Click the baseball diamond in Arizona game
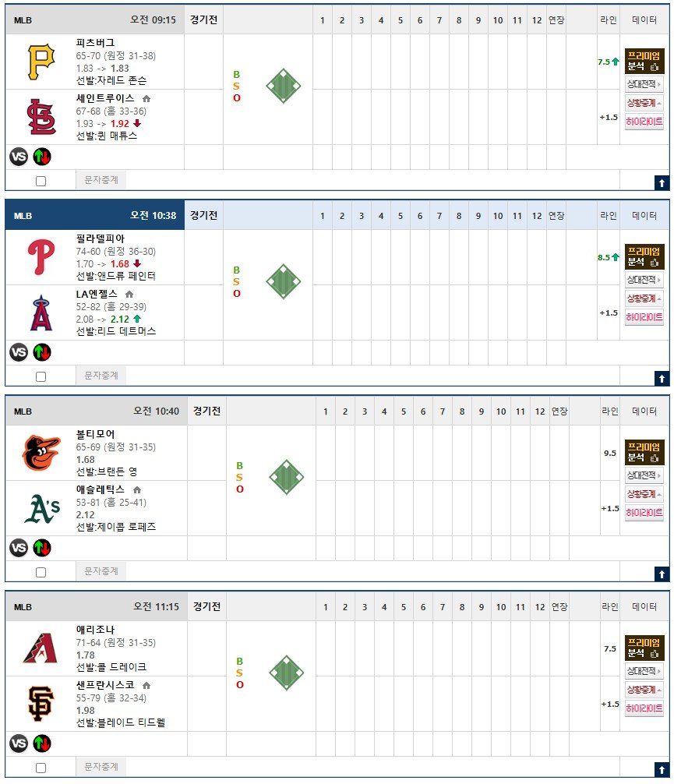 tap(287, 673)
